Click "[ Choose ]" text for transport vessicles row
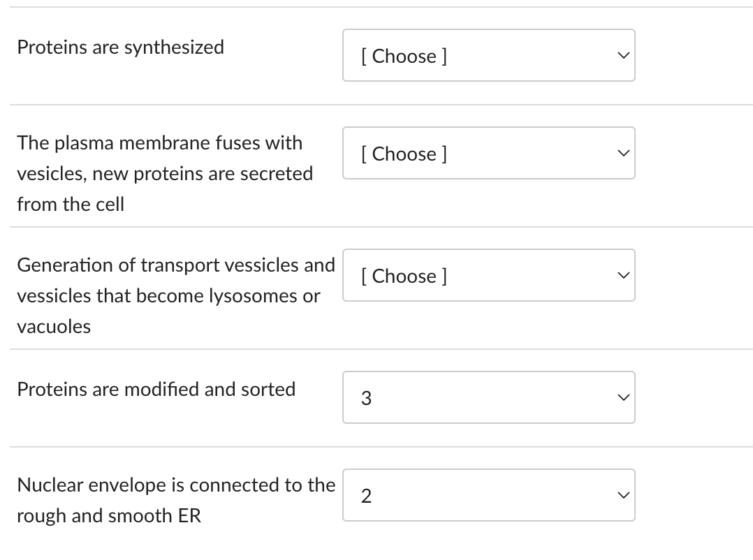This screenshot has width=753, height=560. point(404,276)
